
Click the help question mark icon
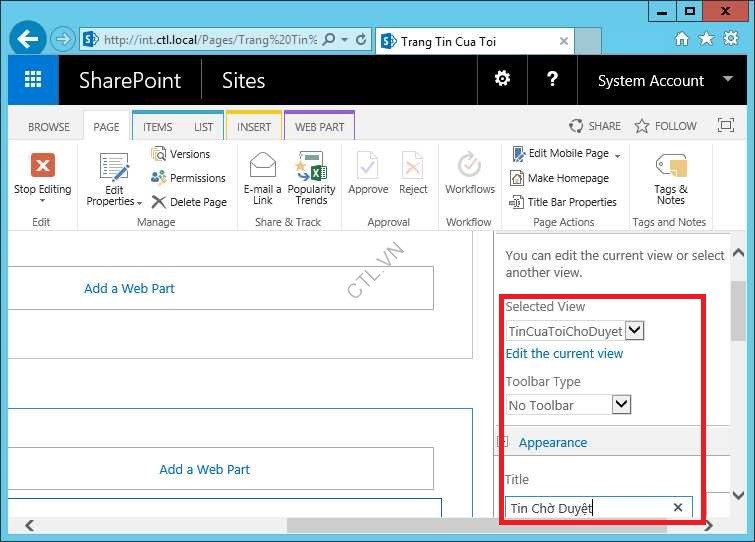pyautogui.click(x=551, y=80)
